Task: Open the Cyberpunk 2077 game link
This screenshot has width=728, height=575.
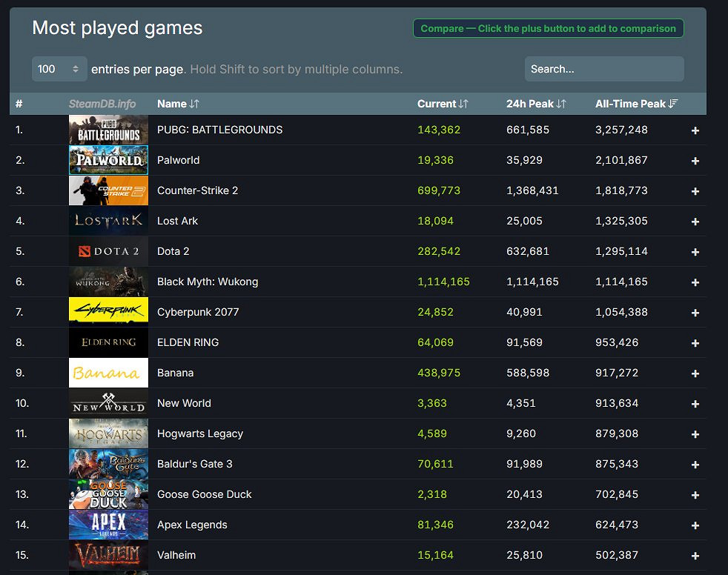Action: [x=198, y=312]
